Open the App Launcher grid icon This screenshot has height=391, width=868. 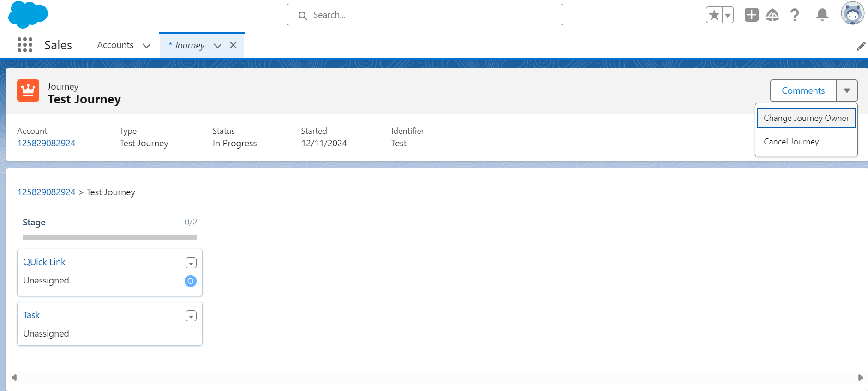tap(25, 45)
